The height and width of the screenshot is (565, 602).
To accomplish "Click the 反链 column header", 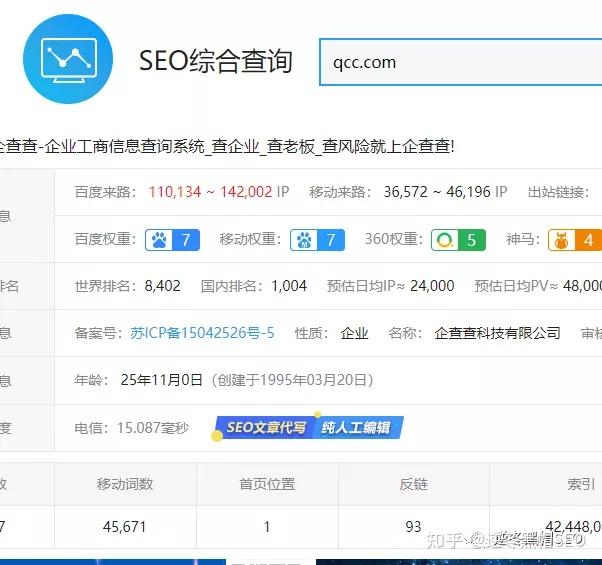I will tap(413, 484).
